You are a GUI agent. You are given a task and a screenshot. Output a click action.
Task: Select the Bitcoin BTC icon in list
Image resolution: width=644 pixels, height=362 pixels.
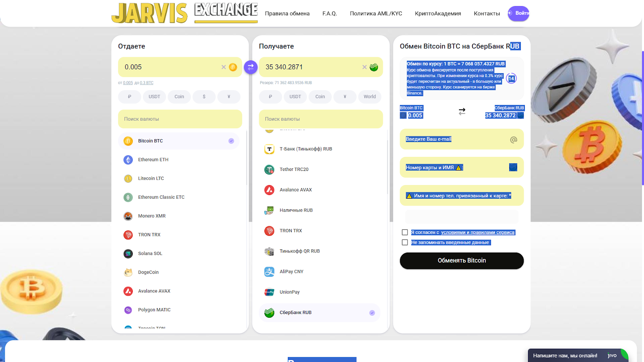128,141
